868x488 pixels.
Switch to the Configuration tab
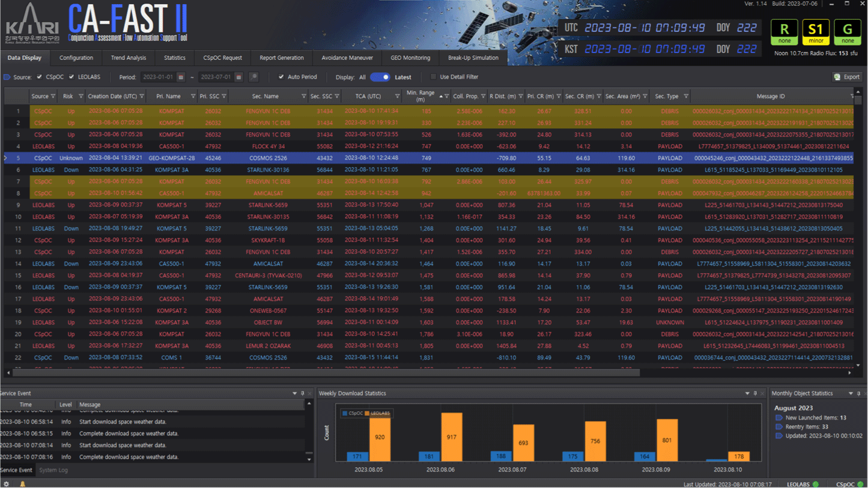(76, 58)
